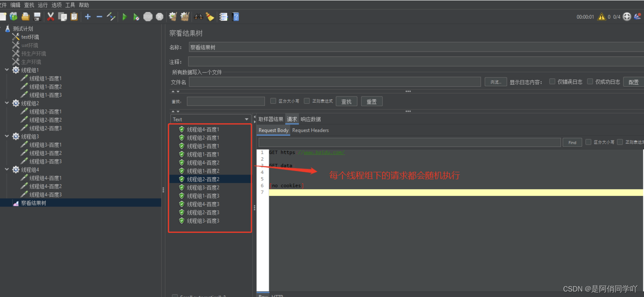The image size is (644, 297).
Task: Select sampler 线程组3-百度1 in tree
Action: 45,145
